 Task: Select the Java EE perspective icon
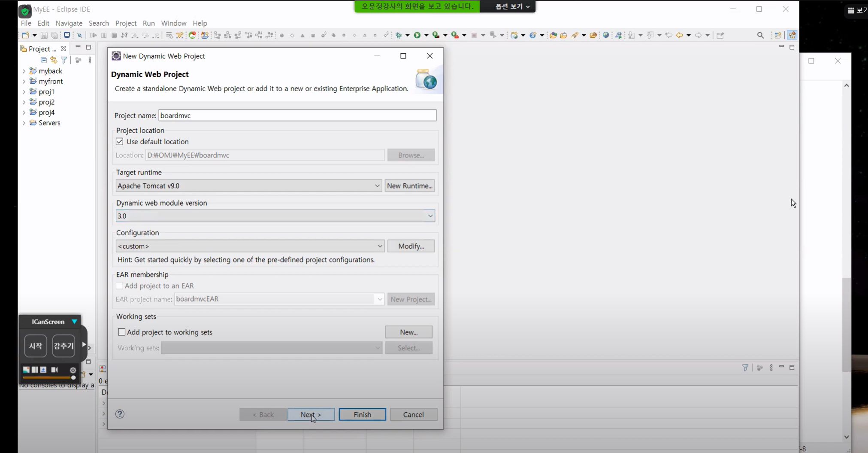(x=792, y=35)
